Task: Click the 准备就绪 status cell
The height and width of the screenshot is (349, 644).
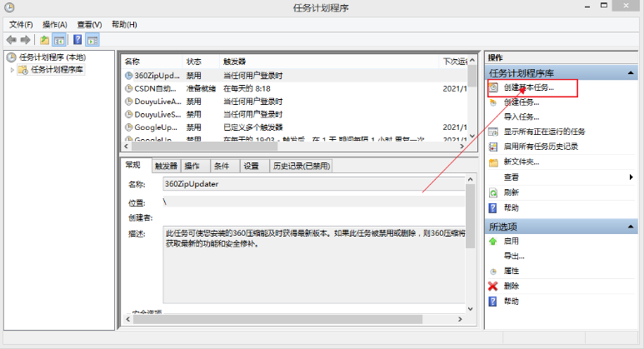Action: tap(201, 88)
